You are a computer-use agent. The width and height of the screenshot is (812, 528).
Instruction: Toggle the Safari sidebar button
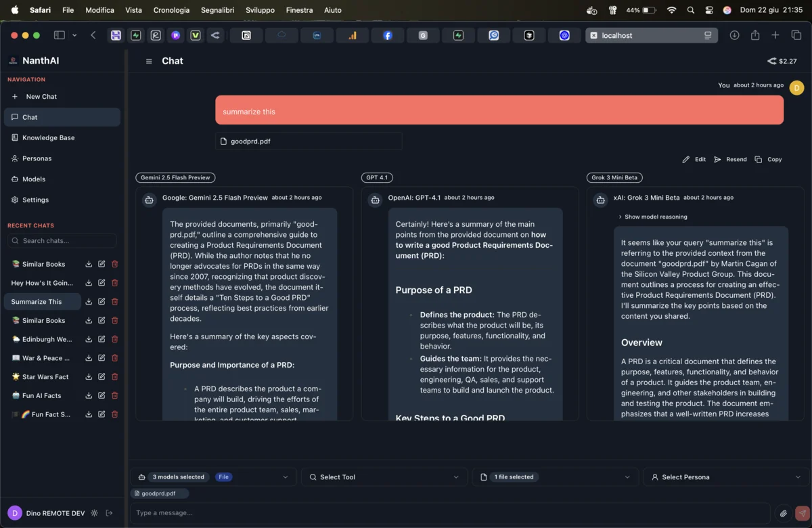(x=60, y=35)
